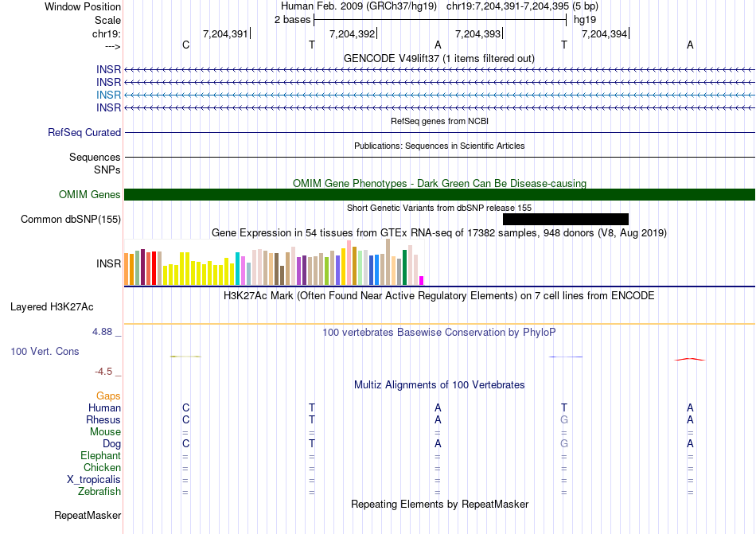756x534 pixels.
Task: Select the Dog alignment row label
Action: [x=111, y=444]
